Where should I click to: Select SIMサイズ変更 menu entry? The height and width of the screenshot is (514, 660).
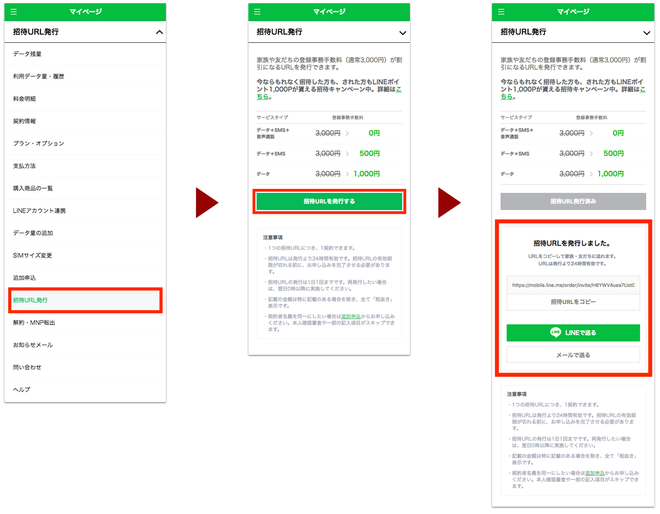(85, 256)
